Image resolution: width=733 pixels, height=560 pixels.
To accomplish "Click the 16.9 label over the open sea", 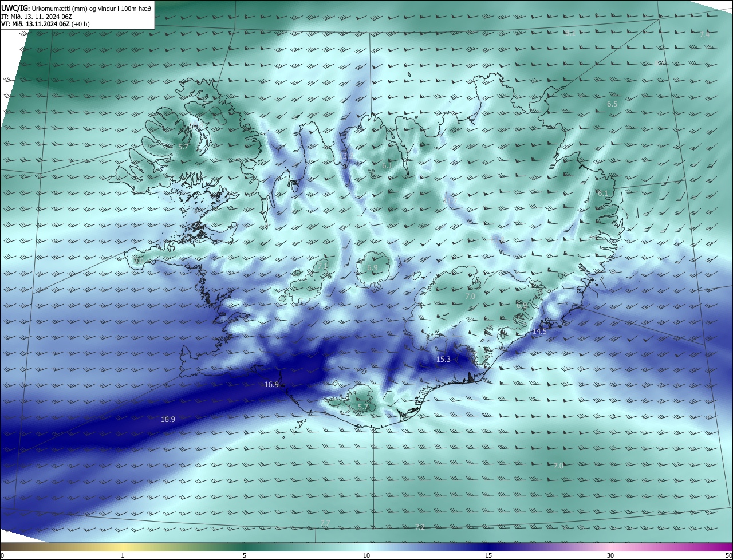I will click(x=168, y=420).
